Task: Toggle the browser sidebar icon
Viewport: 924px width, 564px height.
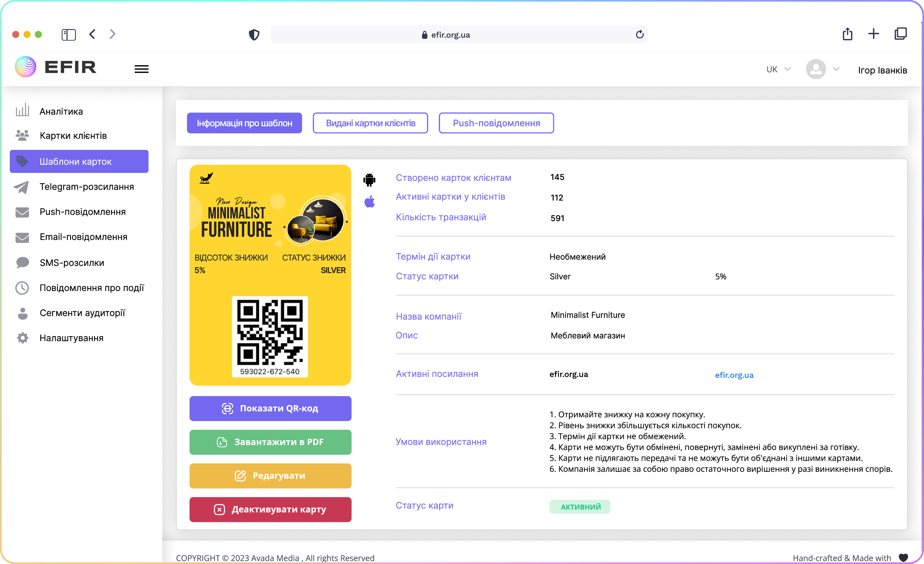Action: click(69, 34)
